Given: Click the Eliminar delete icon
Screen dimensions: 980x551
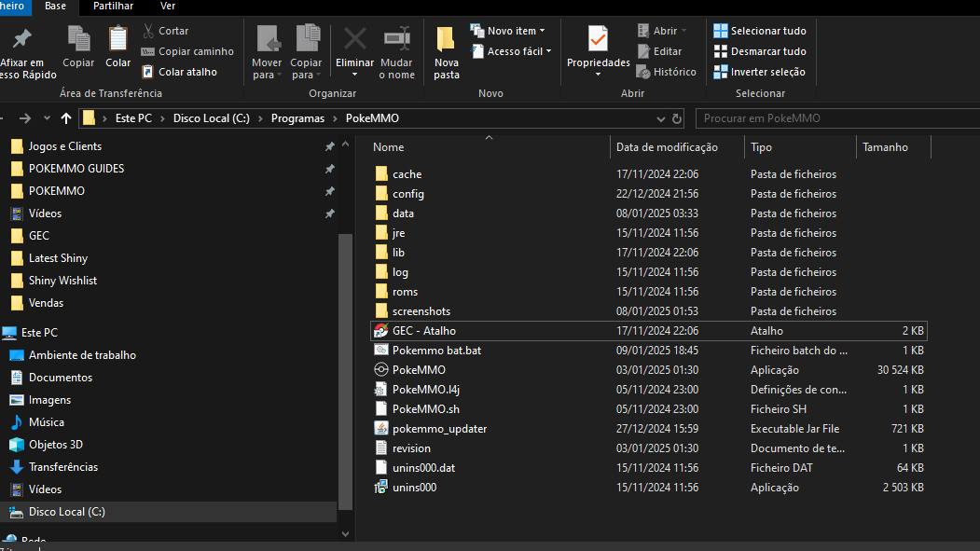Looking at the screenshot, I should pos(355,39).
